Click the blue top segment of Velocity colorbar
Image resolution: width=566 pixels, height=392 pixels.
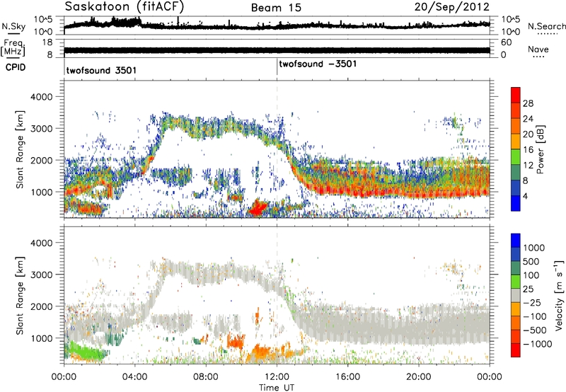[x=516, y=241]
